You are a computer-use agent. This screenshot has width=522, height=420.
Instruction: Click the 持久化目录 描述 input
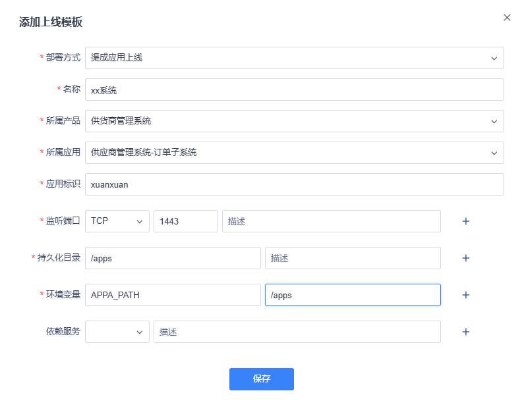click(352, 258)
